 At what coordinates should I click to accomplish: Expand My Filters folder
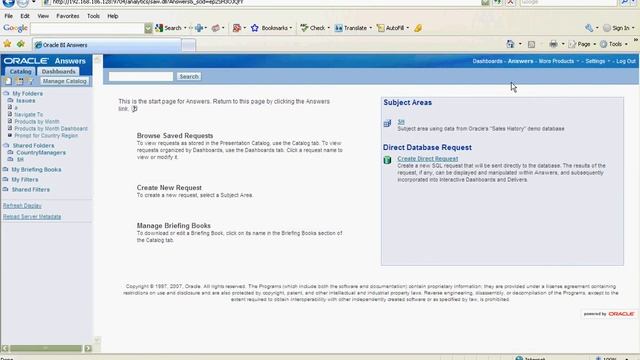tap(5, 180)
